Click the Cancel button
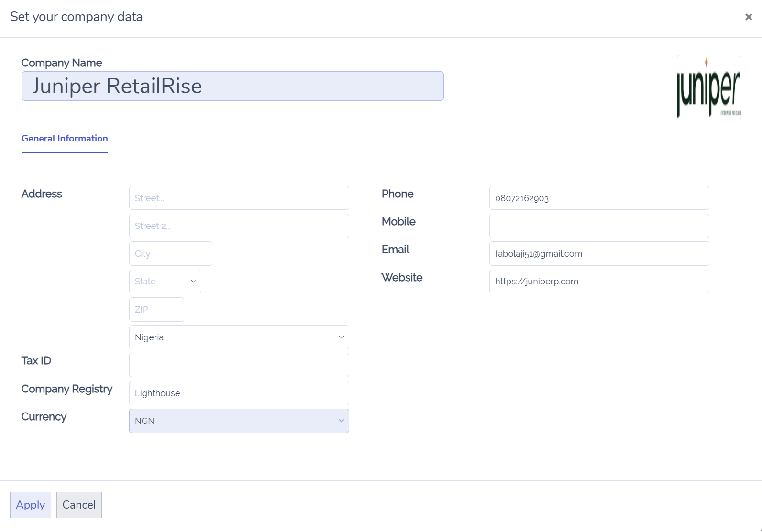Screen dimensions: 762x532 (x=79, y=505)
